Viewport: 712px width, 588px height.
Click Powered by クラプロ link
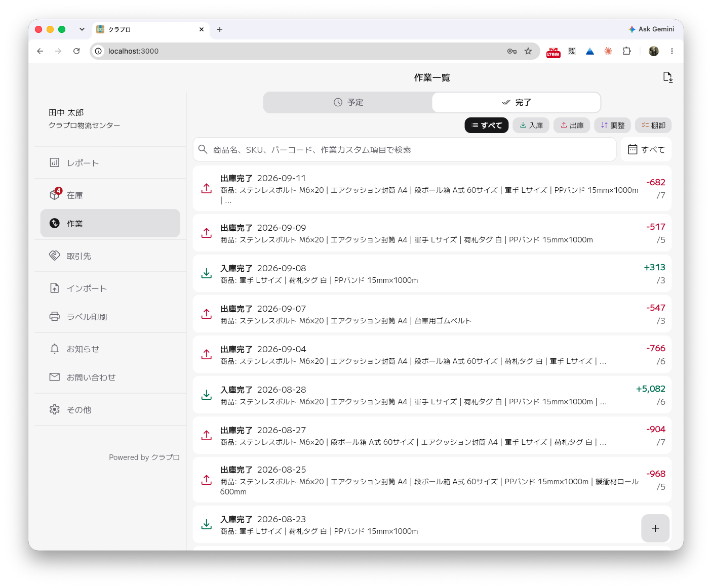point(144,457)
